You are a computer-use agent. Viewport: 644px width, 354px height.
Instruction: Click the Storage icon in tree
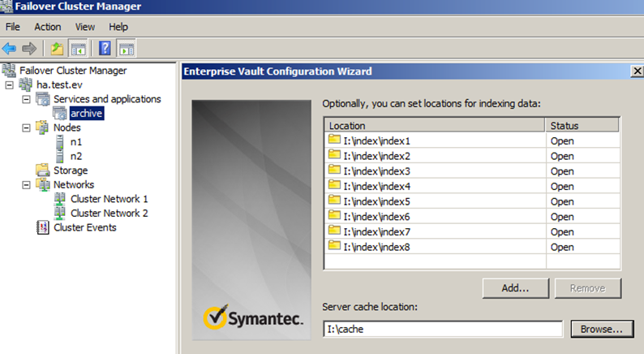click(x=43, y=170)
